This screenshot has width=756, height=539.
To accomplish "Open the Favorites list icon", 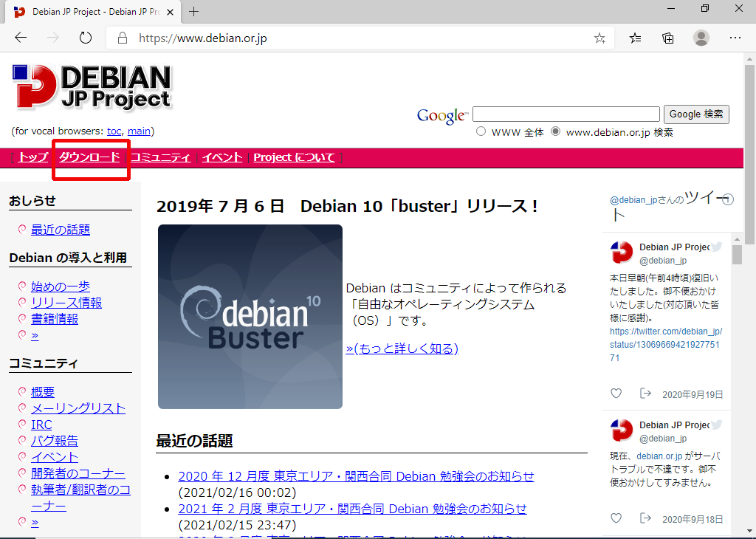I will (636, 38).
